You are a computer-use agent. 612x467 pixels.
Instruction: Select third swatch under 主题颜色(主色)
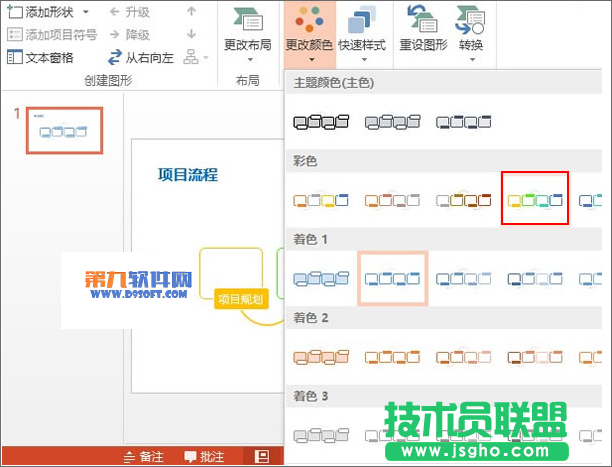point(464,122)
